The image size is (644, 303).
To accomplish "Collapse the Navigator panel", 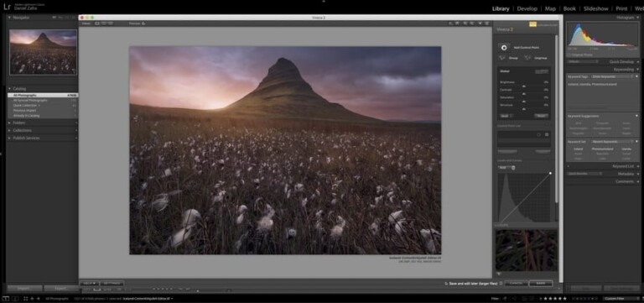I will pyautogui.click(x=9, y=18).
